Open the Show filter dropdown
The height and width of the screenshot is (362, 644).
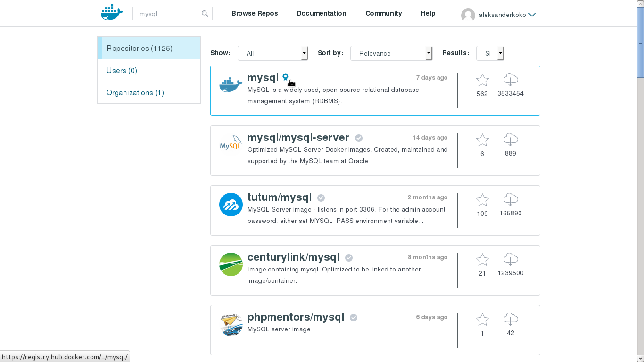[x=272, y=53]
